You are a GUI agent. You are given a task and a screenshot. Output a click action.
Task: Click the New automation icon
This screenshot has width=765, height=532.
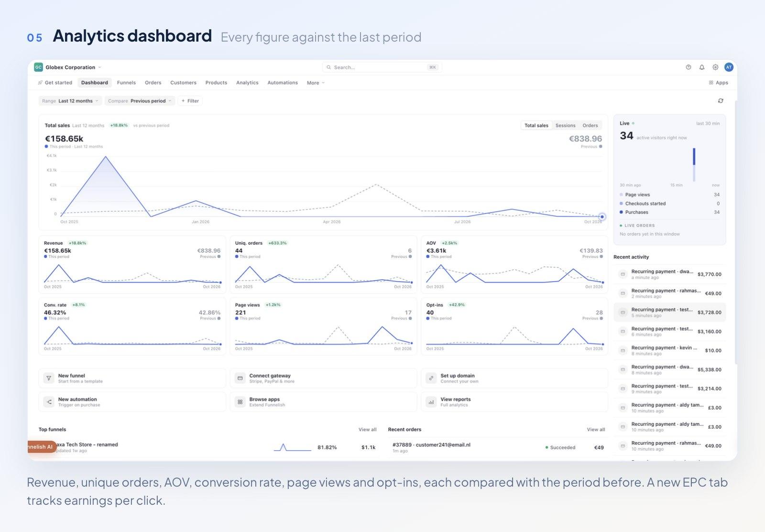(x=49, y=402)
